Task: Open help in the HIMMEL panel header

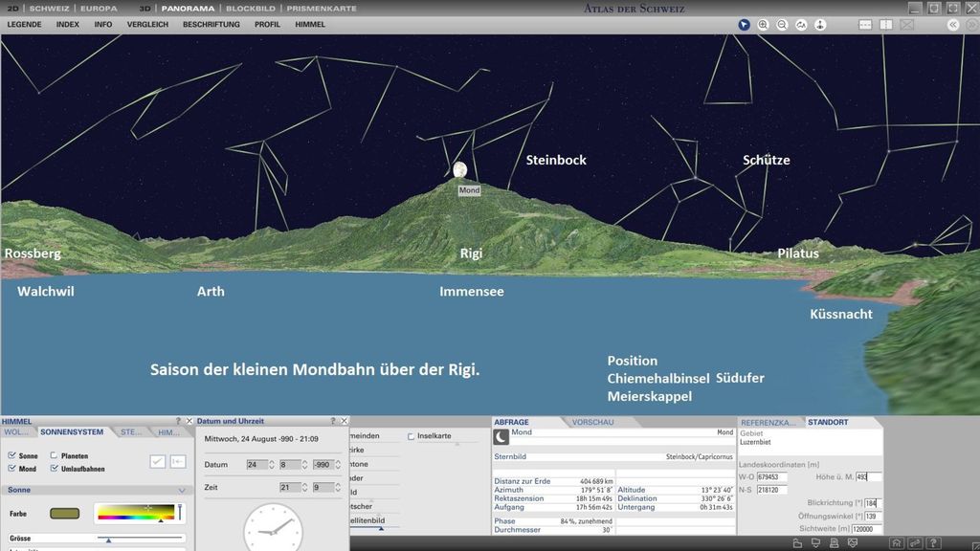Action: pos(178,421)
